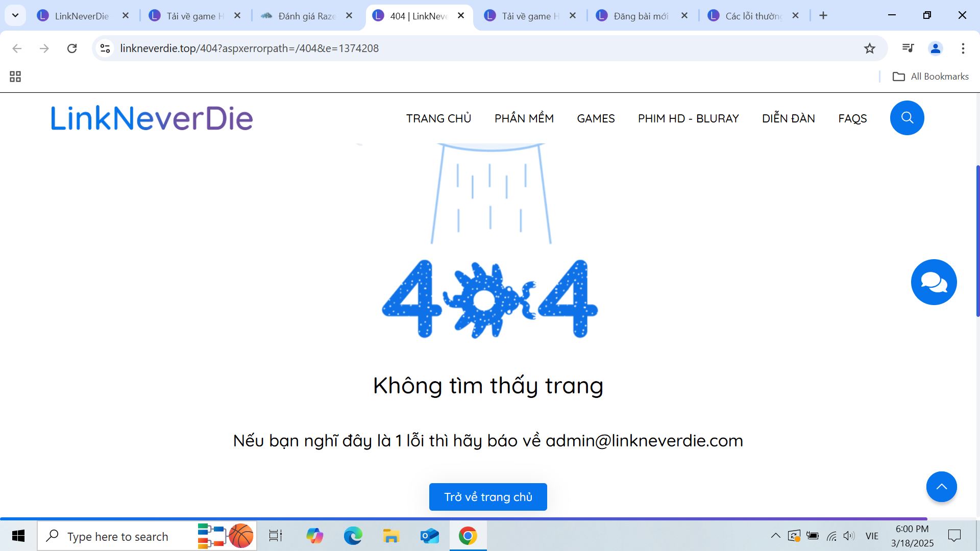This screenshot has width=980, height=551.
Task: Launch Microsoft Edge from the taskbar
Action: 352,536
